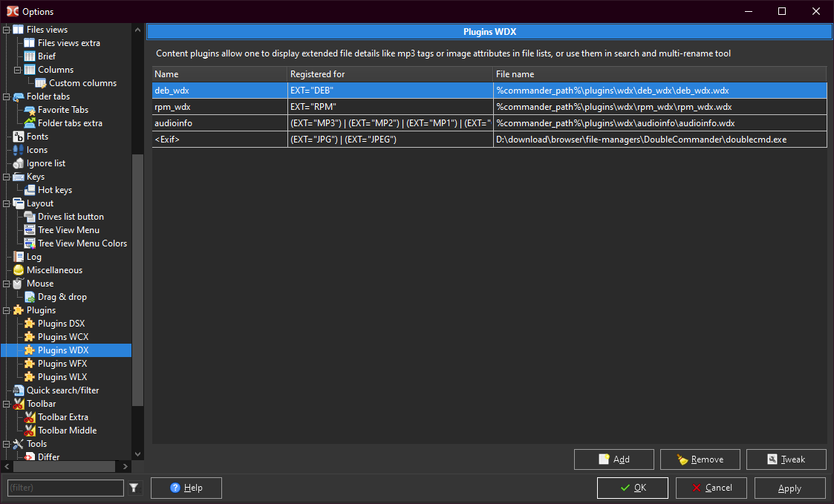Image resolution: width=834 pixels, height=504 pixels.
Task: Click the Drag & drop icon
Action: [30, 297]
